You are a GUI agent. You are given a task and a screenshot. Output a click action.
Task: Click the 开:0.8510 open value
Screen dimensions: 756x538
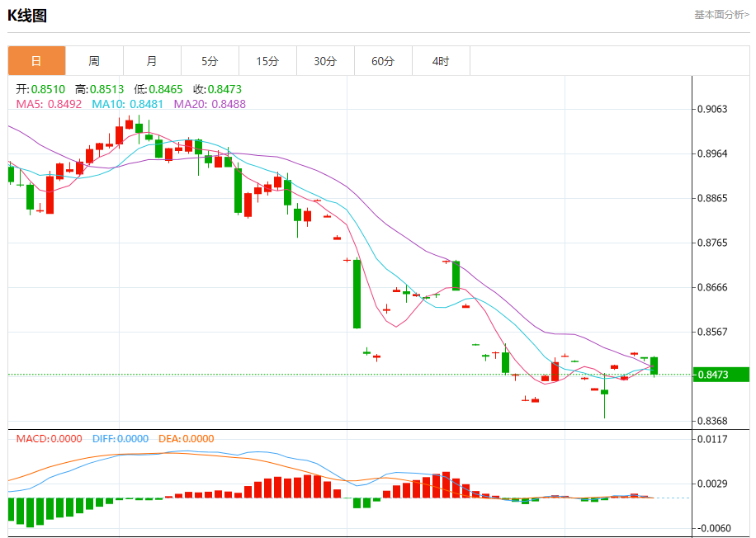pos(40,89)
